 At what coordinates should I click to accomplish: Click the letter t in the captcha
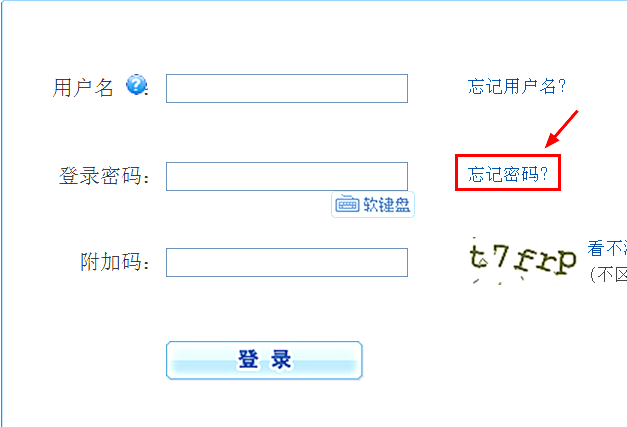[x=478, y=257]
